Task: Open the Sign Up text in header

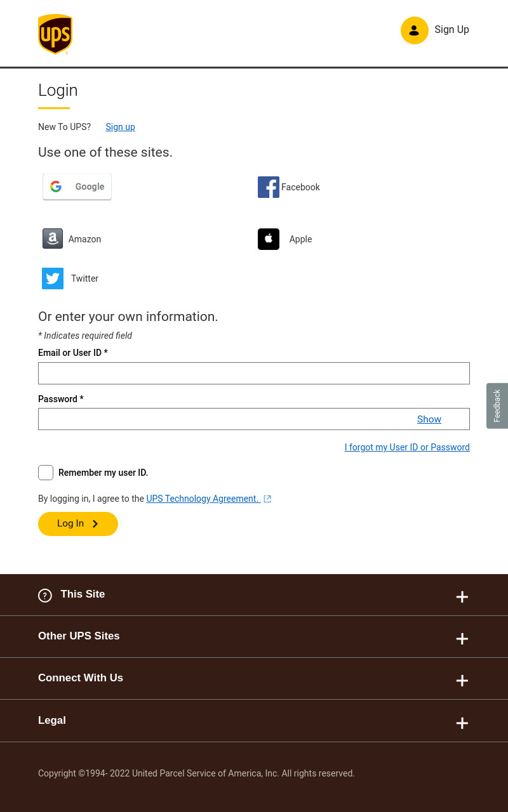Action: 451,30
